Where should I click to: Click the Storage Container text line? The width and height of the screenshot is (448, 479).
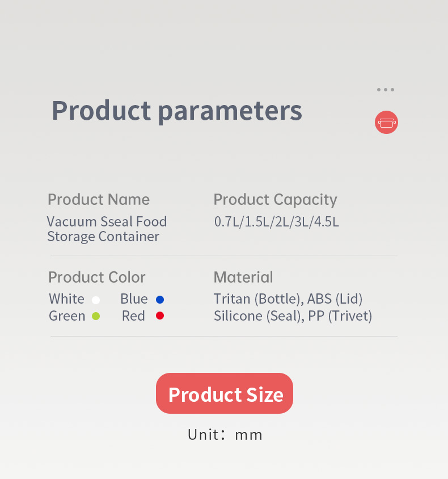coord(103,237)
